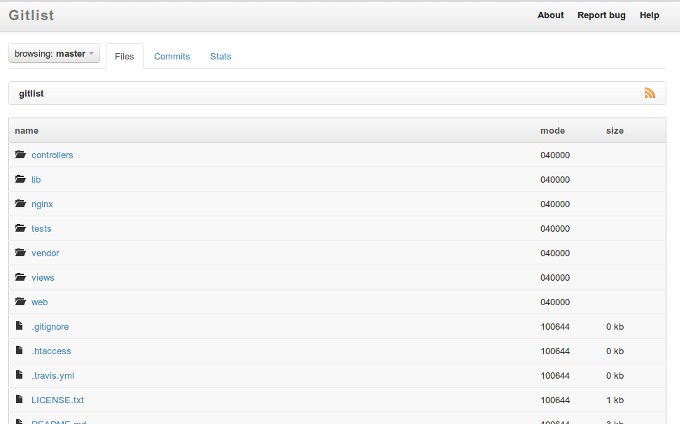Screen dimensions: 680x424
Task: Click the folder icon next to lib
Action: [19, 180]
